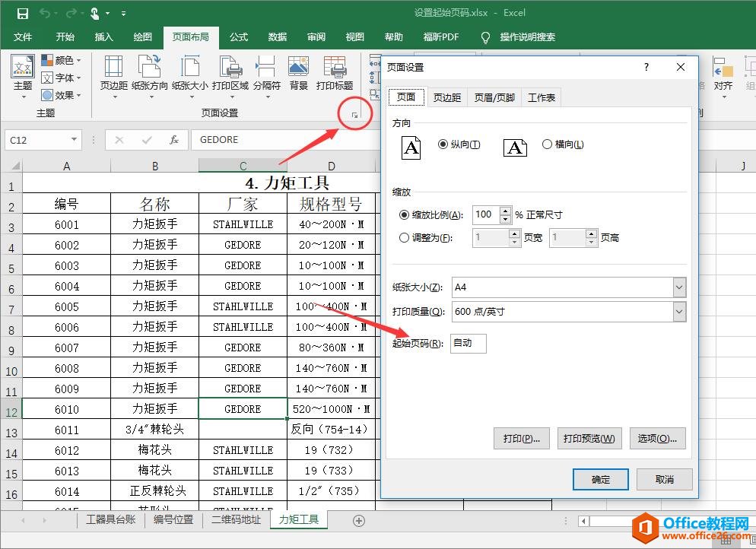Screen dimensions: 756x549
Task: Decrease scaling percentage with down spinner
Action: pos(505,219)
